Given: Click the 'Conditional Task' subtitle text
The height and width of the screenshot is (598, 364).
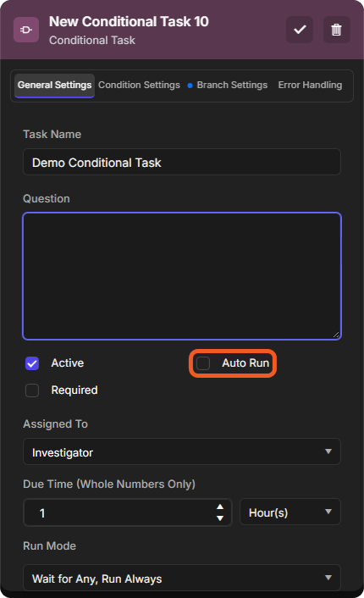Looking at the screenshot, I should [x=92, y=40].
